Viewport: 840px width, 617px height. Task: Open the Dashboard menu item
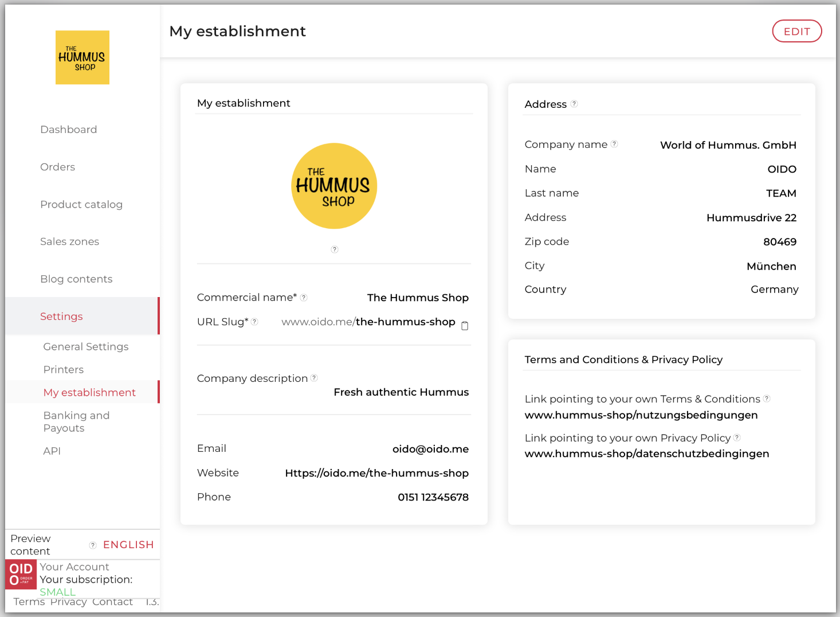tap(69, 130)
